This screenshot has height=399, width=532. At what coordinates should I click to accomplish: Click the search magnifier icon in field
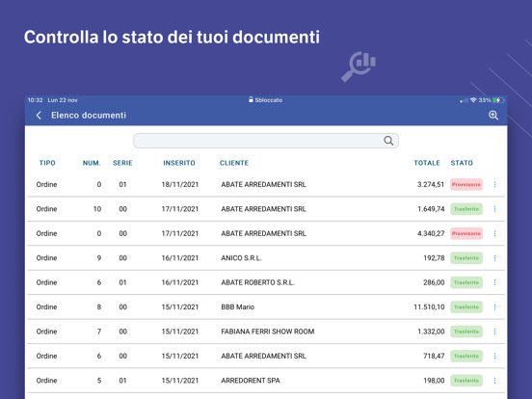pyautogui.click(x=388, y=141)
